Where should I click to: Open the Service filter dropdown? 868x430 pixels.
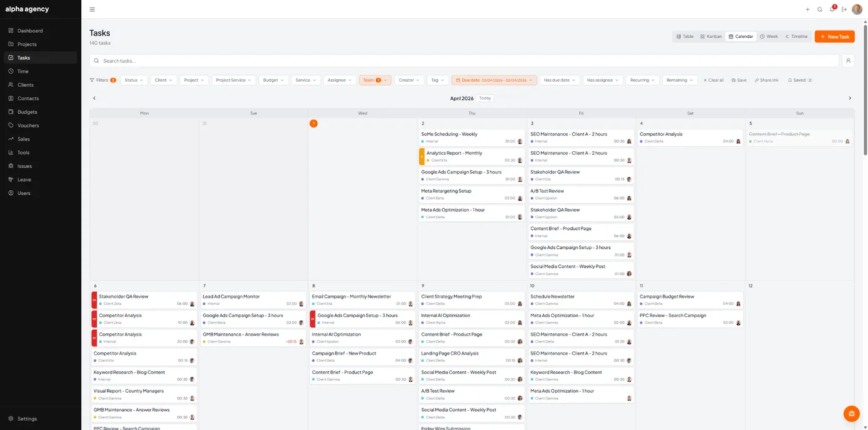pyautogui.click(x=306, y=80)
